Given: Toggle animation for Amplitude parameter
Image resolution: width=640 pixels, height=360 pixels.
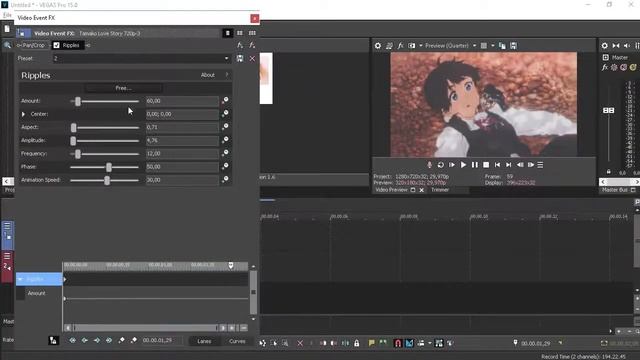Looking at the screenshot, I should click(225, 140).
